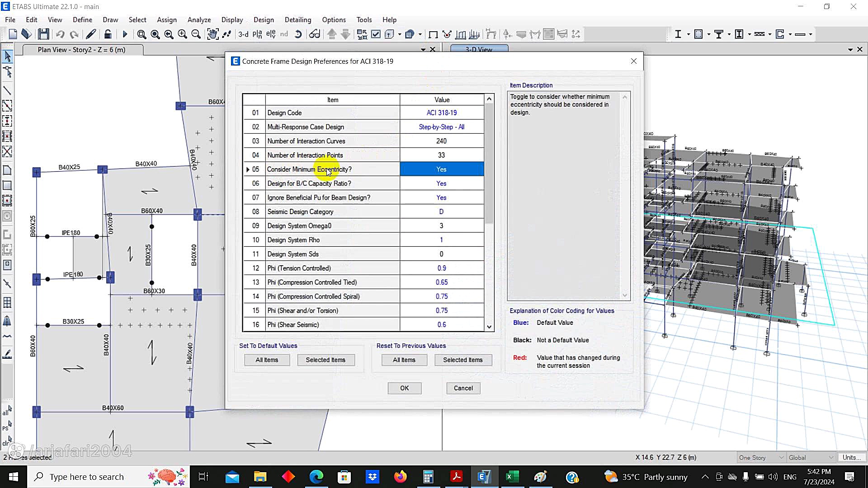Click the Lock/Unlock Model padlock icon
This screenshot has width=868, height=488.
click(x=108, y=34)
